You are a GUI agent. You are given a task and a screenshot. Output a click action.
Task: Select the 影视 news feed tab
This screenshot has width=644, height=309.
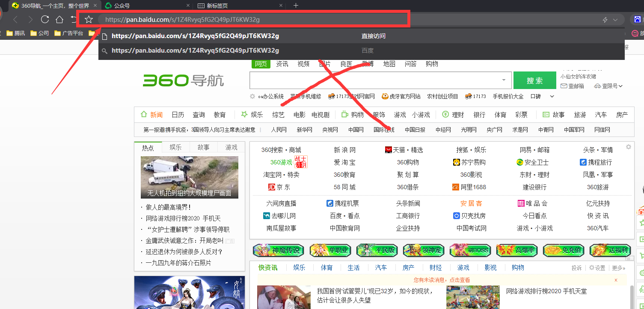tap(490, 267)
